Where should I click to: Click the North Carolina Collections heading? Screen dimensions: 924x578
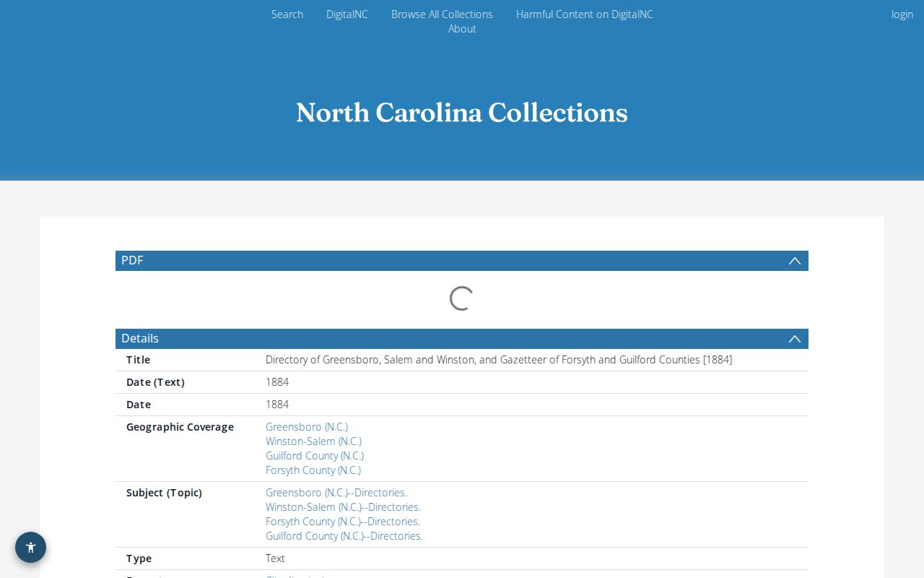[462, 113]
